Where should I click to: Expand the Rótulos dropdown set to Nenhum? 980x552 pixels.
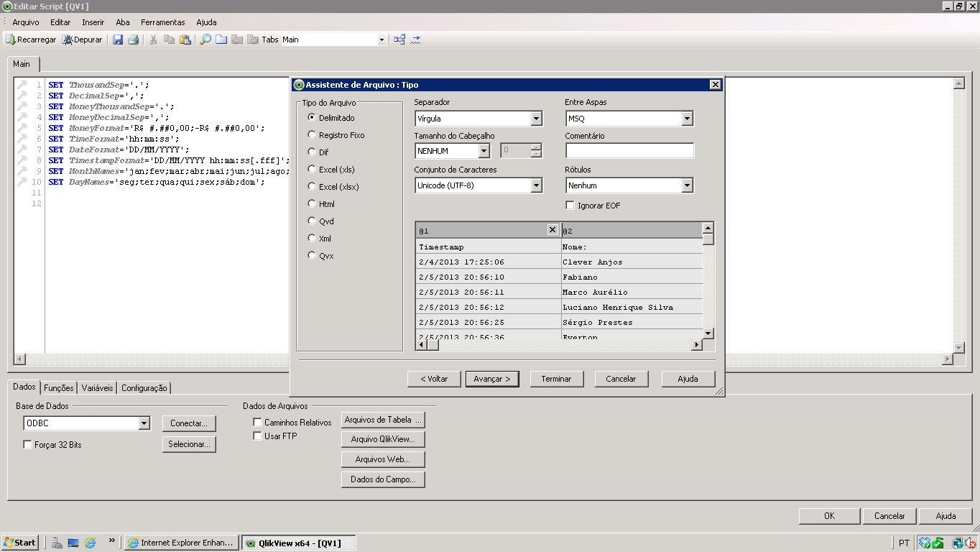[x=687, y=185]
